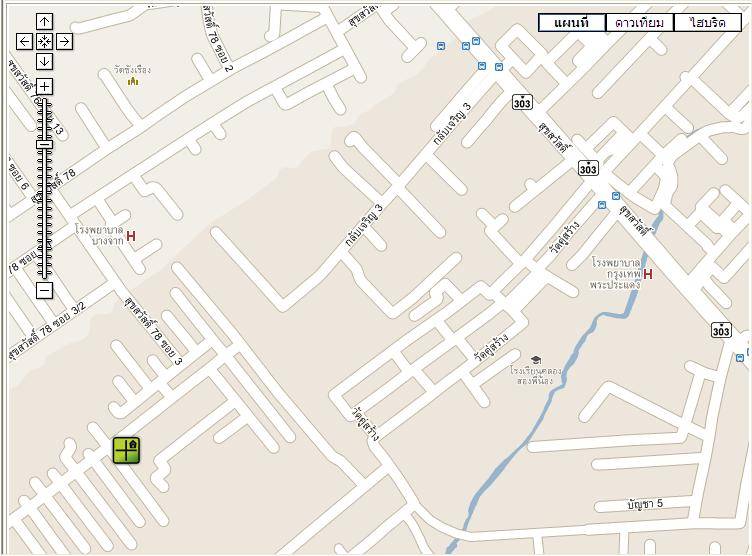
Task: Switch to the แผนที่ map view
Action: tap(572, 23)
